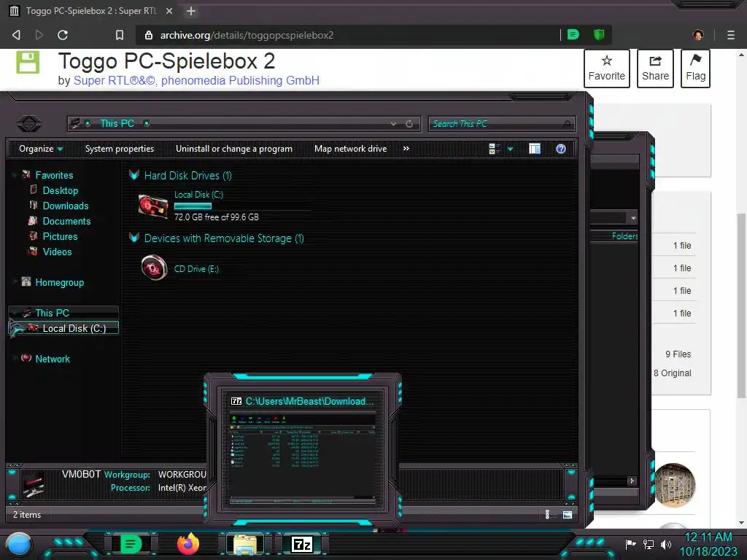Image resolution: width=747 pixels, height=560 pixels.
Task: Open green chat app on taskbar
Action: click(x=131, y=544)
